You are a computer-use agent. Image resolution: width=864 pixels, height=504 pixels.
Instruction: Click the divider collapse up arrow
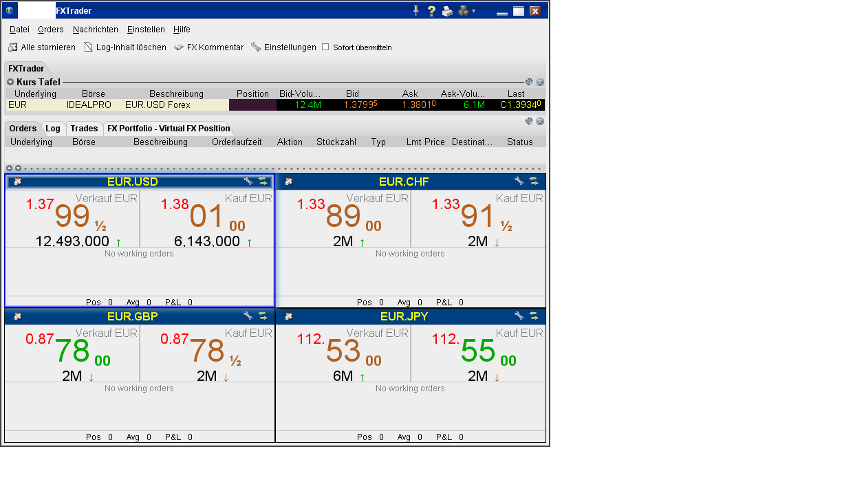click(10, 168)
